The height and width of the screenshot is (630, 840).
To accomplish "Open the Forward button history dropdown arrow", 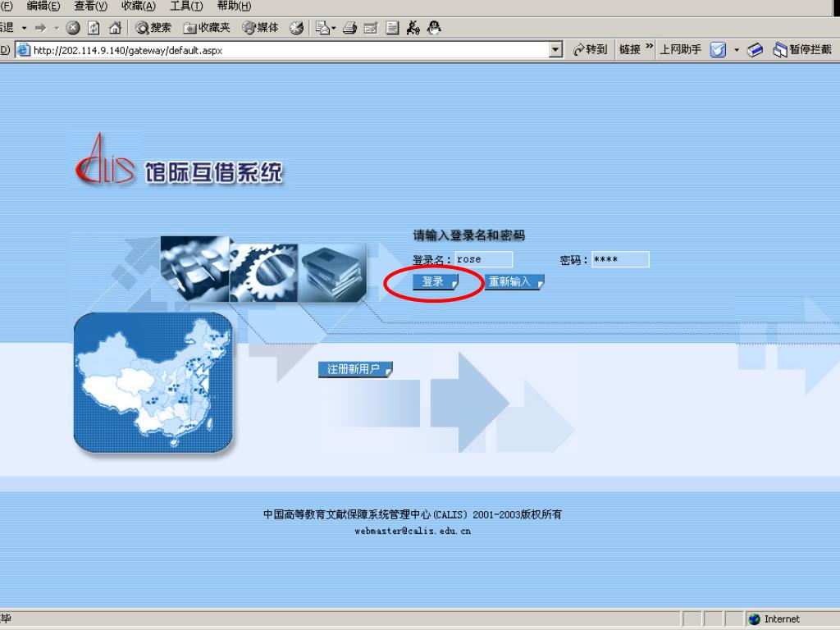I will click(57, 28).
